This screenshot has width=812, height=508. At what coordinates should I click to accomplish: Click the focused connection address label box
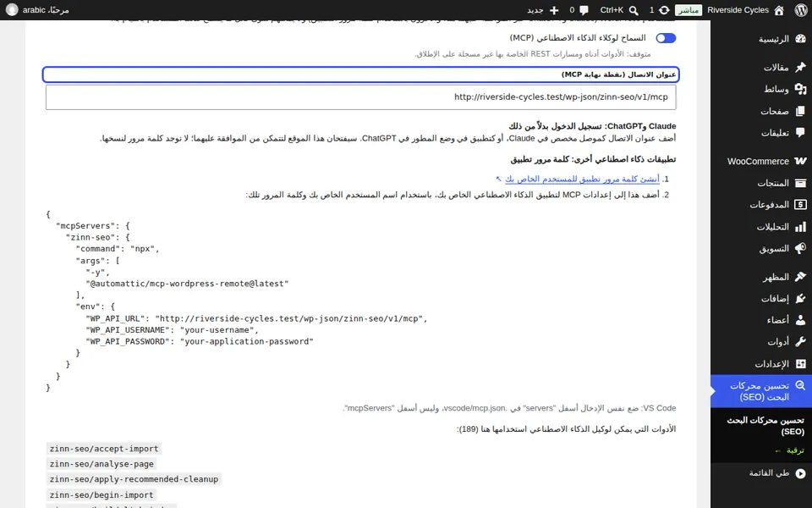click(x=361, y=75)
